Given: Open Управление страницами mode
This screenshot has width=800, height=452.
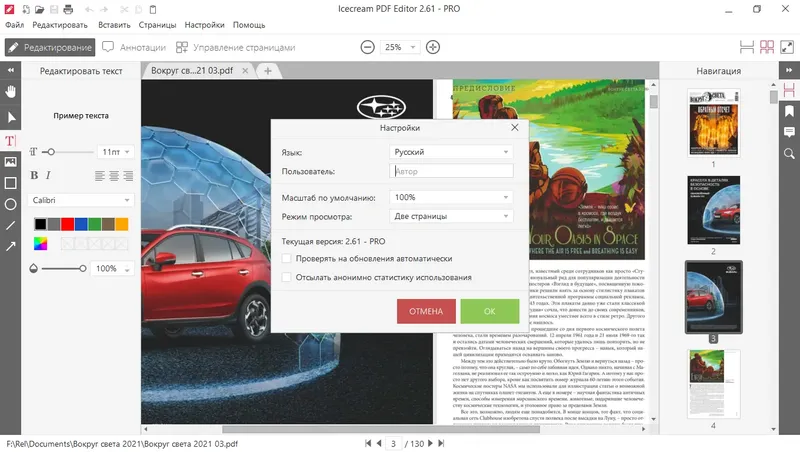Looking at the screenshot, I should click(236, 47).
